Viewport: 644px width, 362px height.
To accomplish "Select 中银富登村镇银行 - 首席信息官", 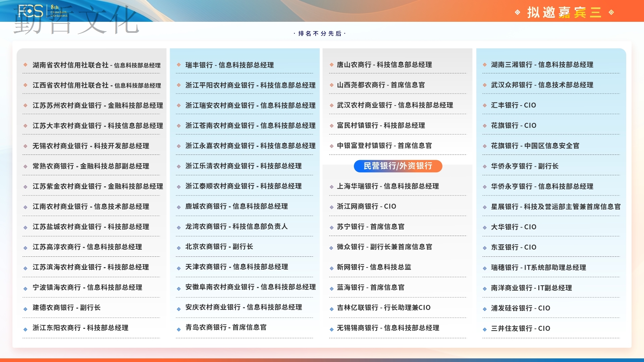I will pyautogui.click(x=384, y=145).
